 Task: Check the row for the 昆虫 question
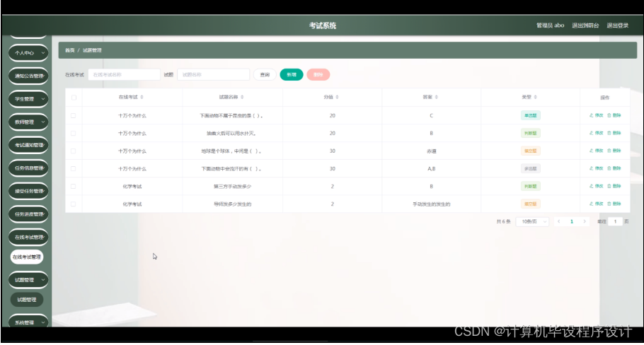click(73, 116)
